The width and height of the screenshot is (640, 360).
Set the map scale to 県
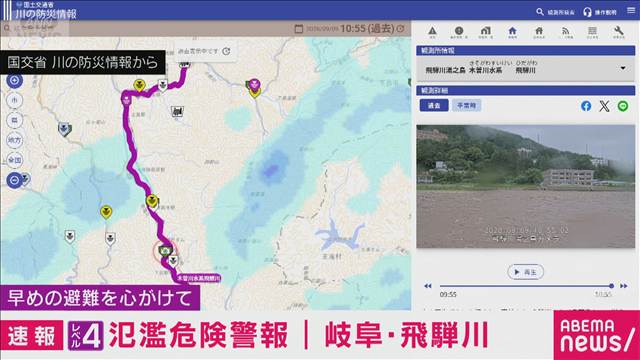15,120
